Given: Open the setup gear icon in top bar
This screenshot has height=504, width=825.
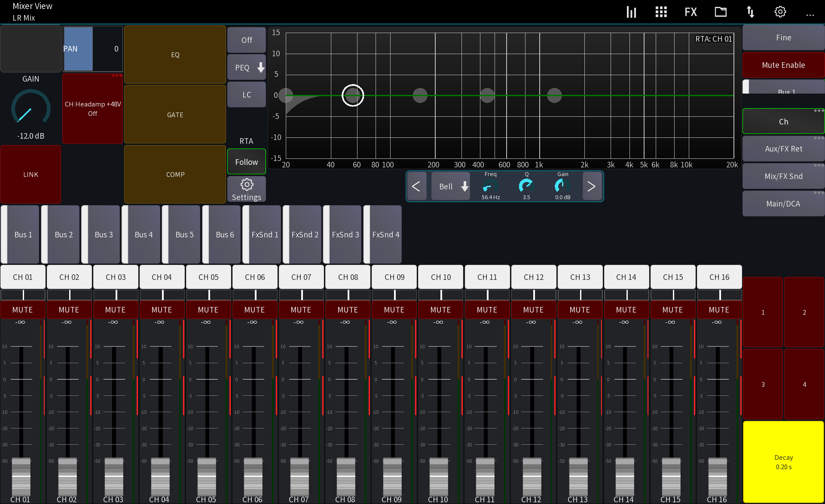Looking at the screenshot, I should point(780,12).
